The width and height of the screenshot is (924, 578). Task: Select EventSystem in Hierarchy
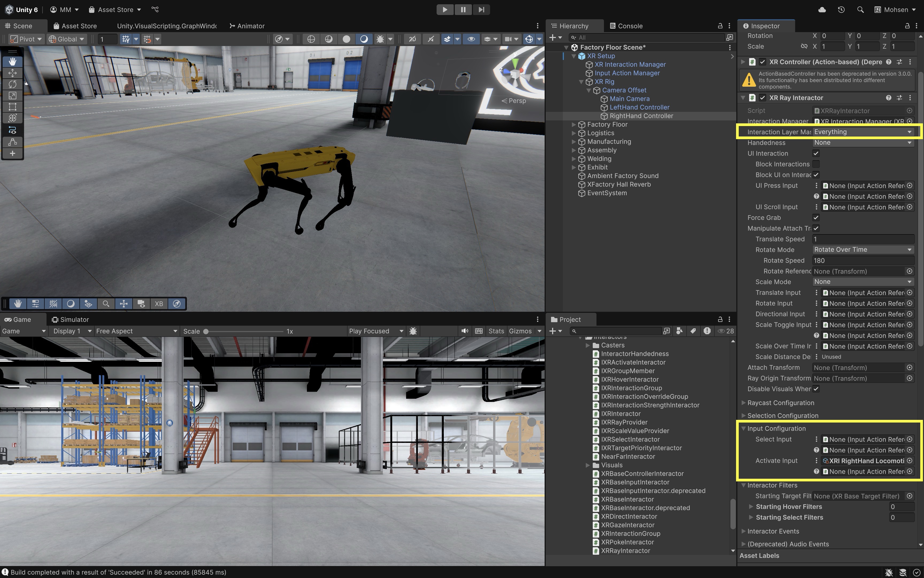tap(607, 193)
